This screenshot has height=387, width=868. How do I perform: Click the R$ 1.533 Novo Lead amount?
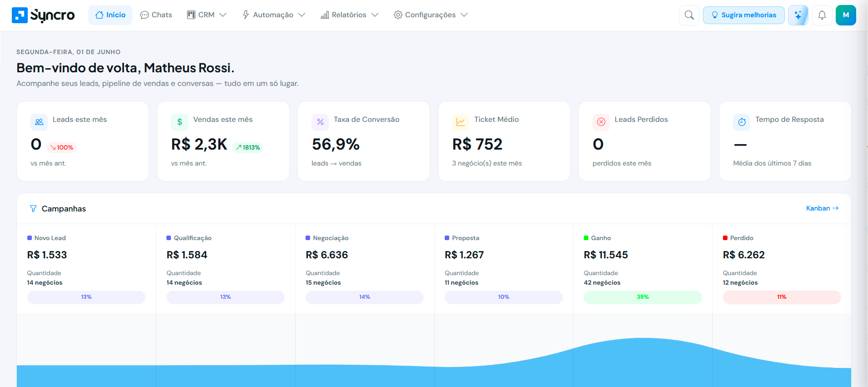pos(47,255)
